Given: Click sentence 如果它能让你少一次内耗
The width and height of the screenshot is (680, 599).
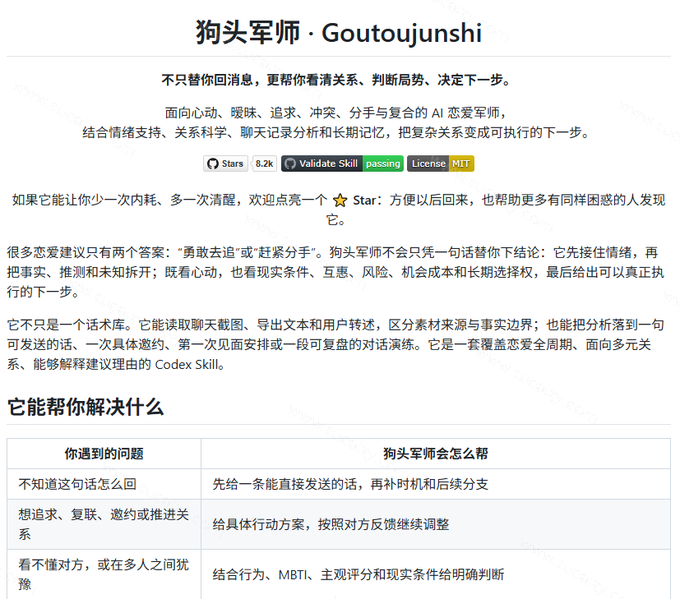Looking at the screenshot, I should tap(338, 210).
